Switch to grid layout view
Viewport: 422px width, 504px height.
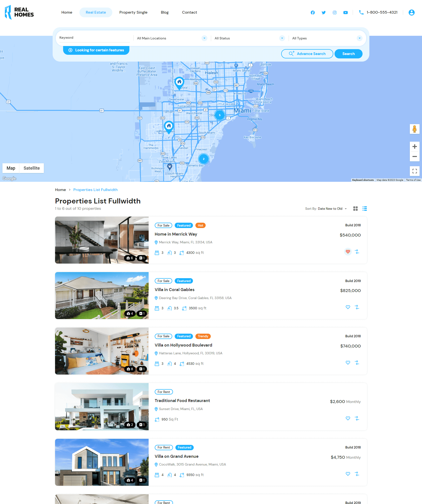(x=355, y=209)
